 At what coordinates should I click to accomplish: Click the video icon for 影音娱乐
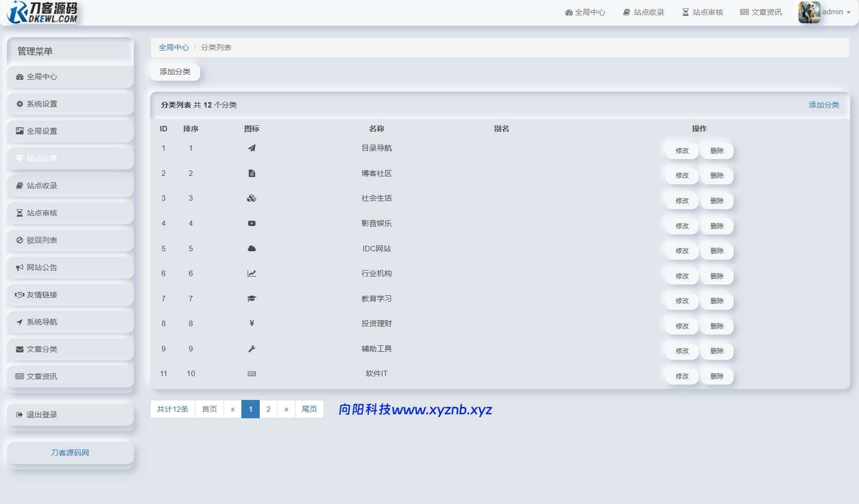[x=252, y=224]
